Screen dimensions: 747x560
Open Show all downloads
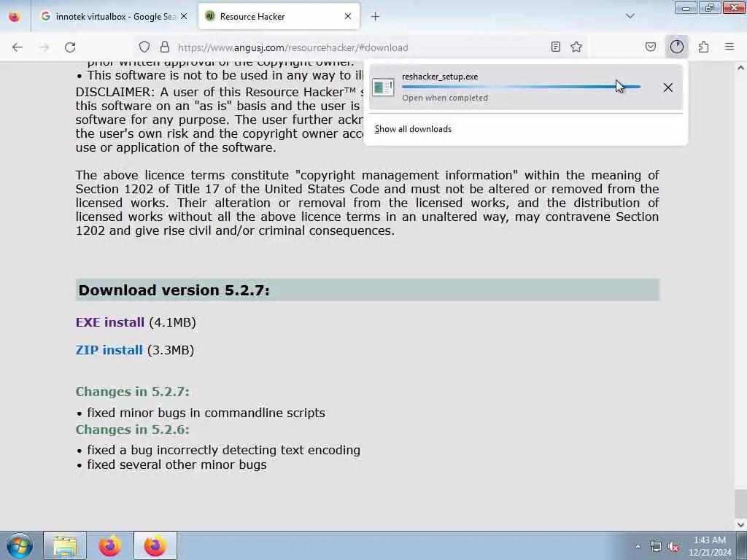(x=413, y=129)
